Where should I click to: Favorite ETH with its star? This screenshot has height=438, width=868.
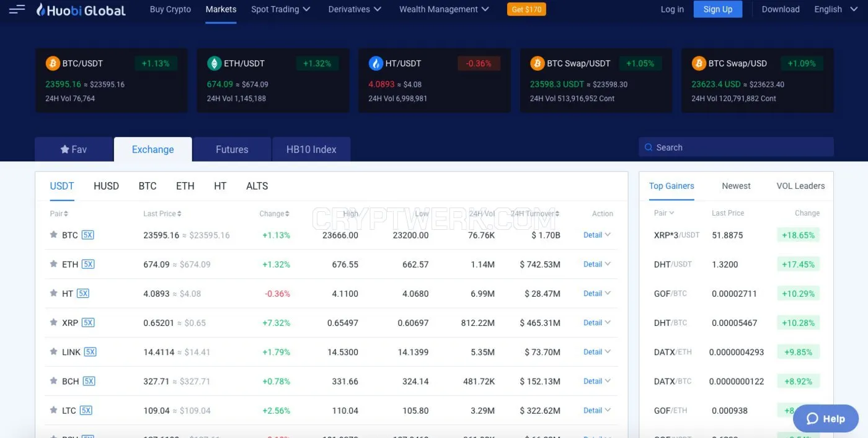[54, 264]
